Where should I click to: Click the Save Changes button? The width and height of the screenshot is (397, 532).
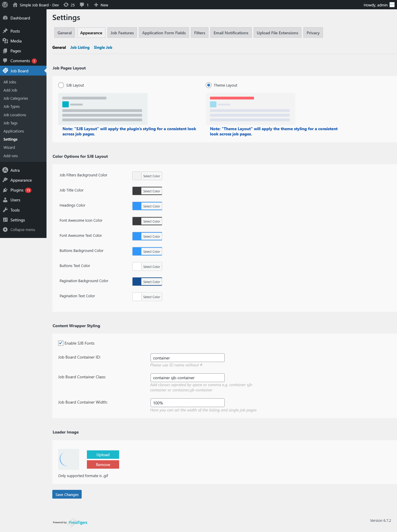click(x=67, y=494)
